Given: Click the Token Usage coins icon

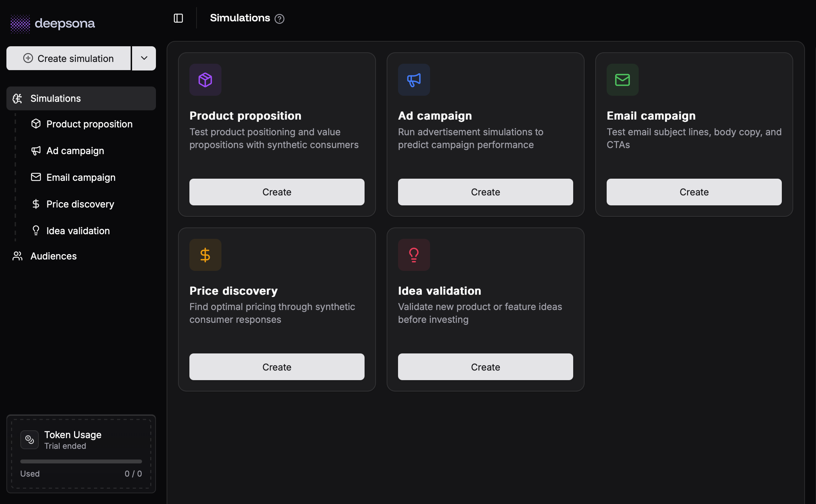Looking at the screenshot, I should coord(30,439).
